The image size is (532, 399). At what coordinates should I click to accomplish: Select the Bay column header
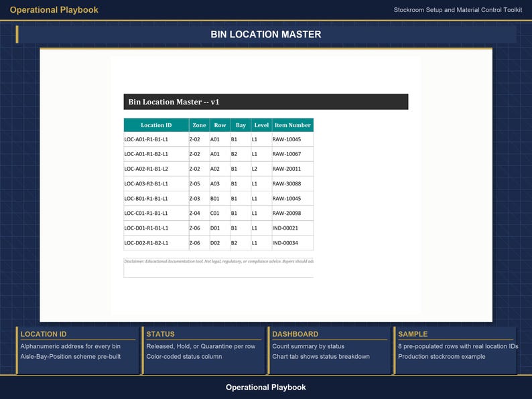(x=241, y=125)
